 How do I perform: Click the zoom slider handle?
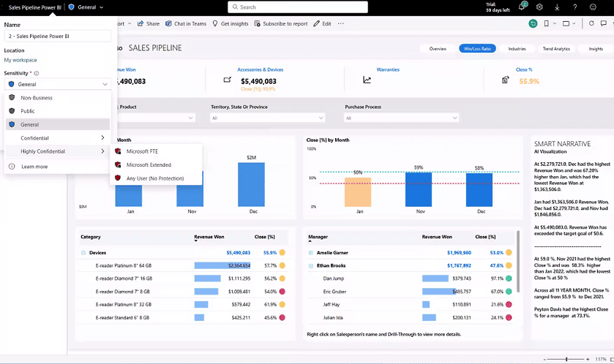click(566, 359)
